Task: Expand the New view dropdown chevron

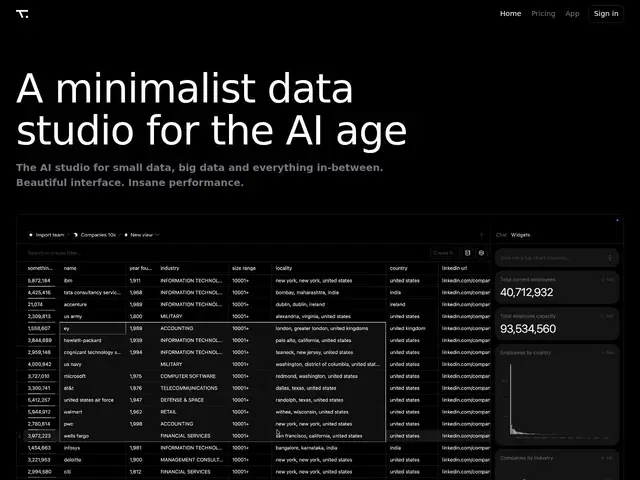Action: (x=157, y=235)
